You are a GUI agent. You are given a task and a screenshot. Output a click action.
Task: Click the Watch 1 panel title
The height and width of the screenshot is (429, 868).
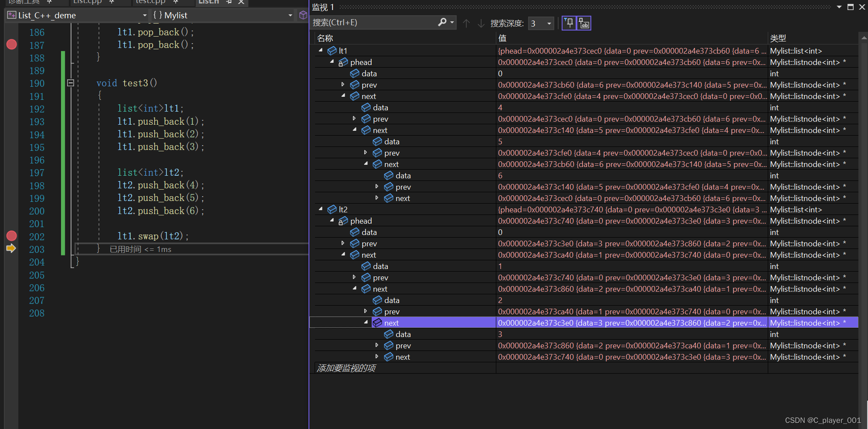[x=323, y=7]
